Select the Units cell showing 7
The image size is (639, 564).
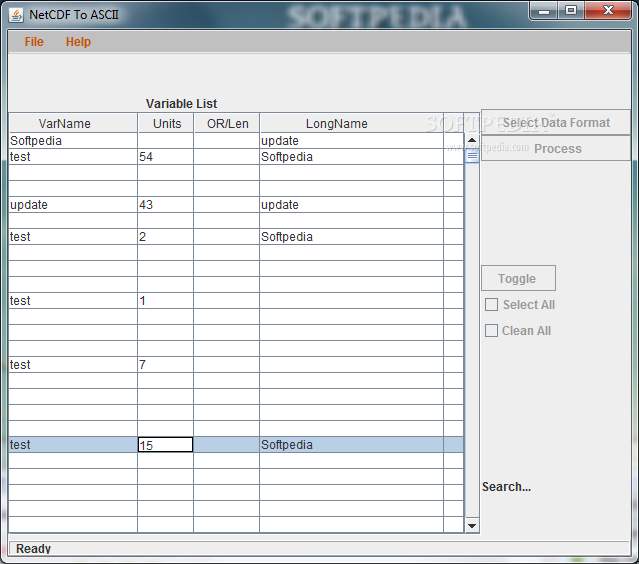166,365
